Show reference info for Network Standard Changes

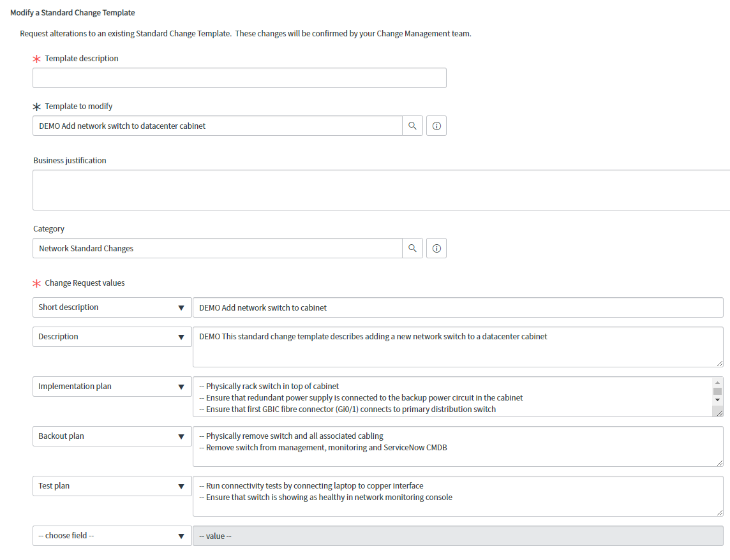(436, 248)
